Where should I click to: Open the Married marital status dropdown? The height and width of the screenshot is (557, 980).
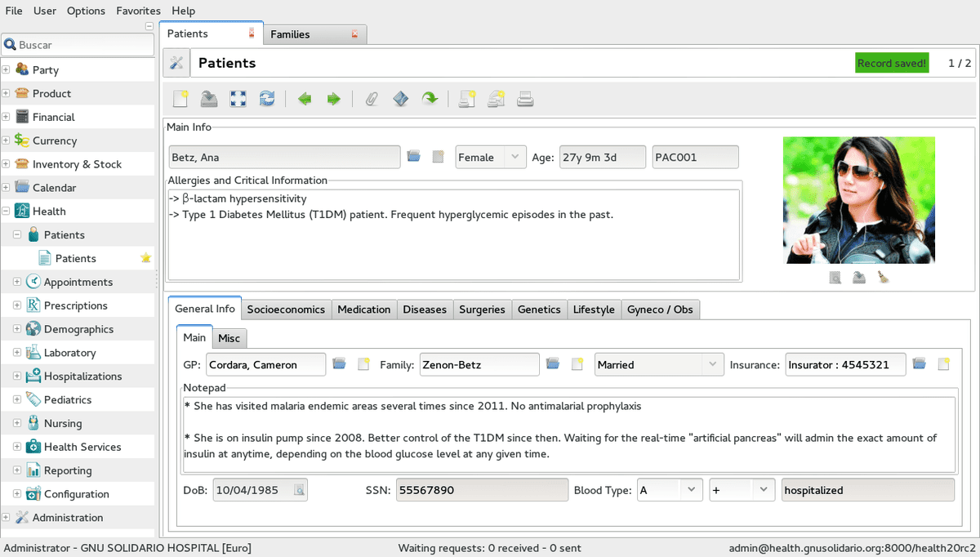pos(660,364)
